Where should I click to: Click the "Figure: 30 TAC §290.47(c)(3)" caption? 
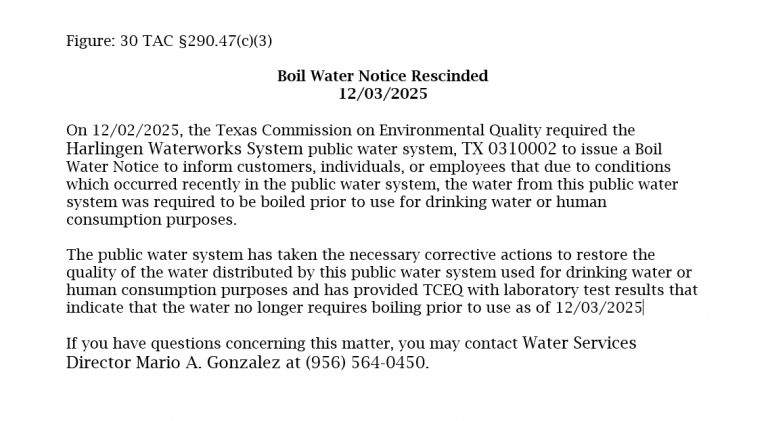pyautogui.click(x=169, y=41)
